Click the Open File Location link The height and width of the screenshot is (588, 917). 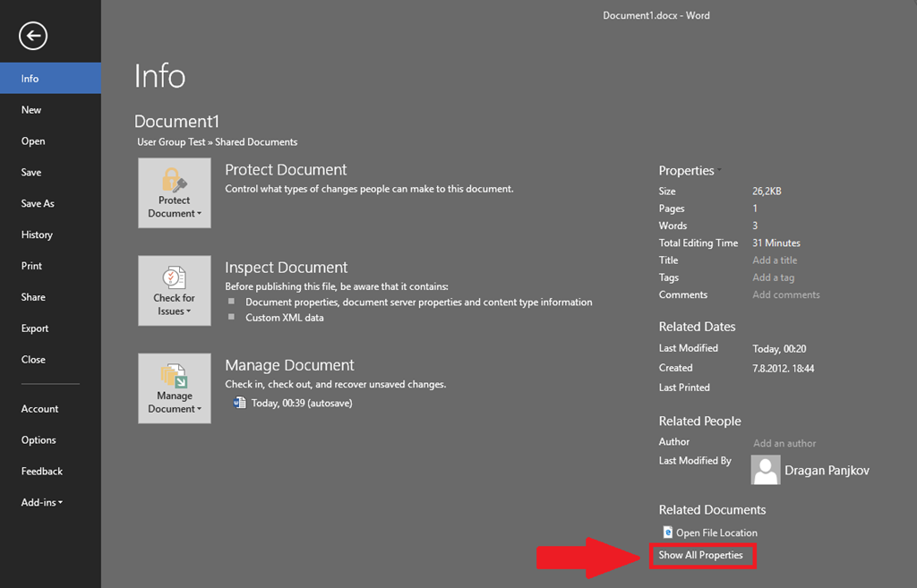point(716,533)
